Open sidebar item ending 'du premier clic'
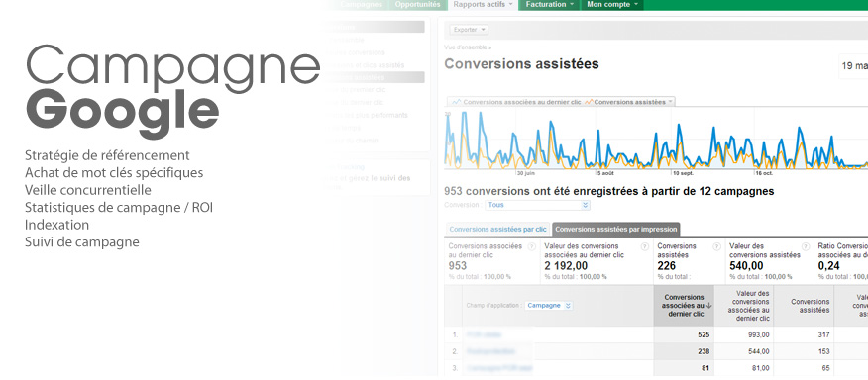The image size is (868, 380). [356, 90]
